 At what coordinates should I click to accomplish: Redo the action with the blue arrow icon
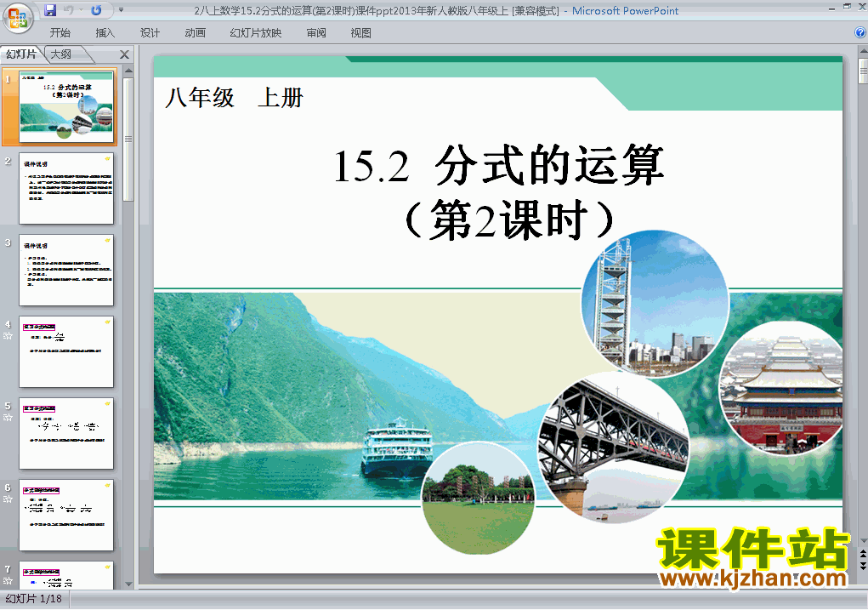96,10
